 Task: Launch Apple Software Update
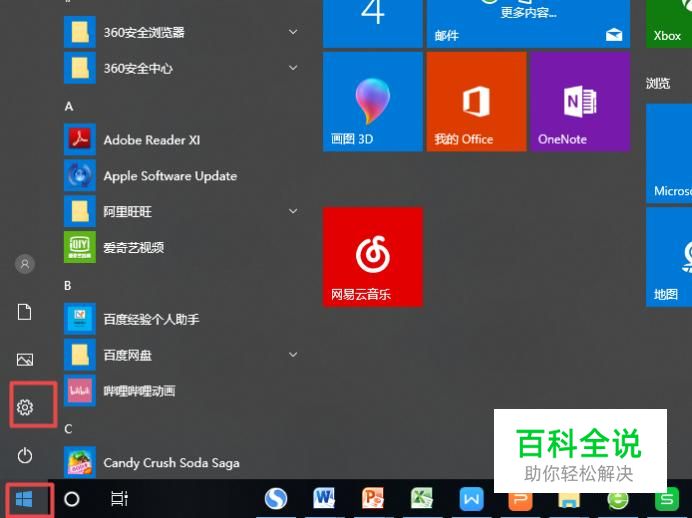(x=182, y=176)
